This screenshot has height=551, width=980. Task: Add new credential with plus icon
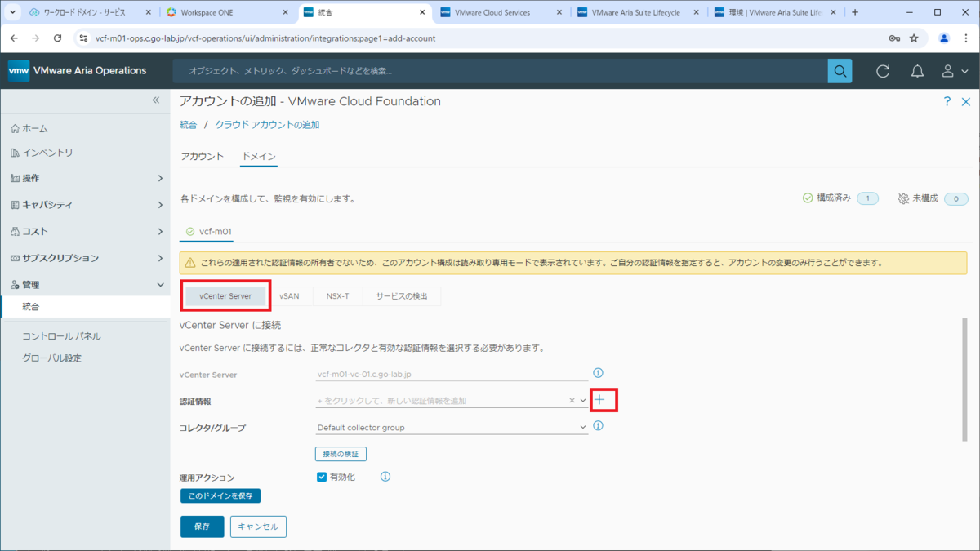click(x=599, y=400)
